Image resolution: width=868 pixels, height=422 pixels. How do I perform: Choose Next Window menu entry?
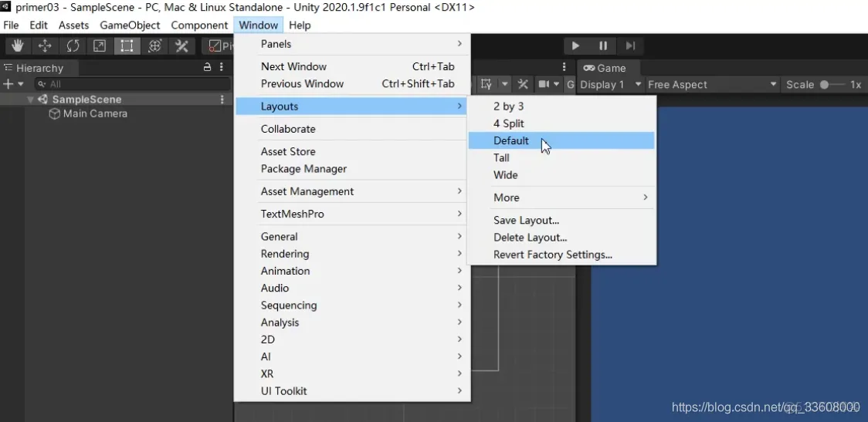(x=352, y=67)
